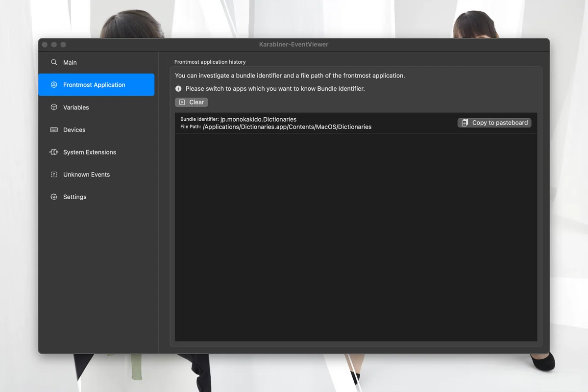Click the Settings gear icon
This screenshot has width=588, height=392.
click(x=54, y=197)
